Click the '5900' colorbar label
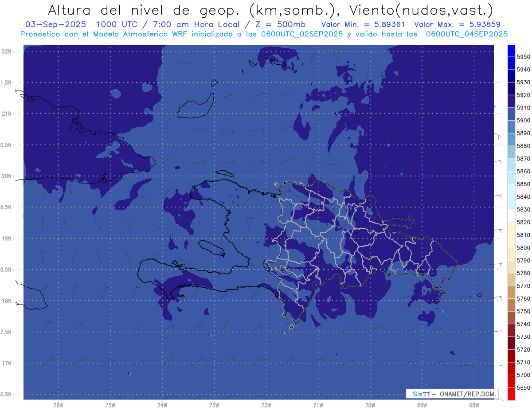The width and height of the screenshot is (532, 411). coord(523,121)
